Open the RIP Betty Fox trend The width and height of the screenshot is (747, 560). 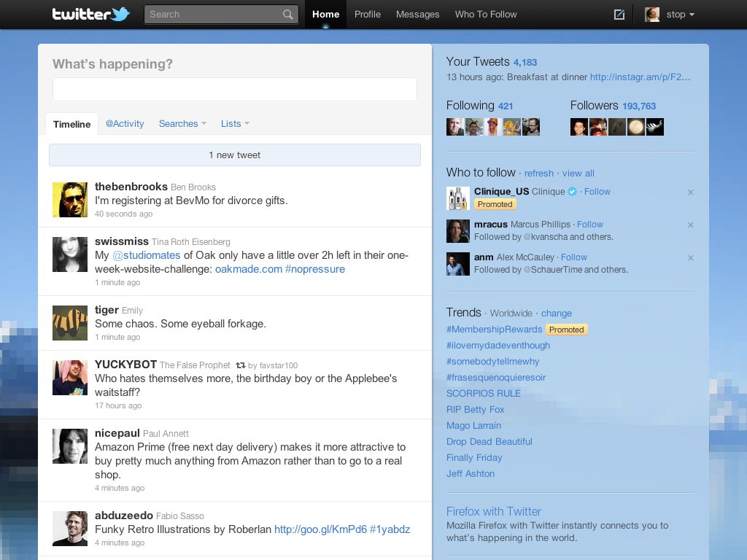tap(476, 410)
